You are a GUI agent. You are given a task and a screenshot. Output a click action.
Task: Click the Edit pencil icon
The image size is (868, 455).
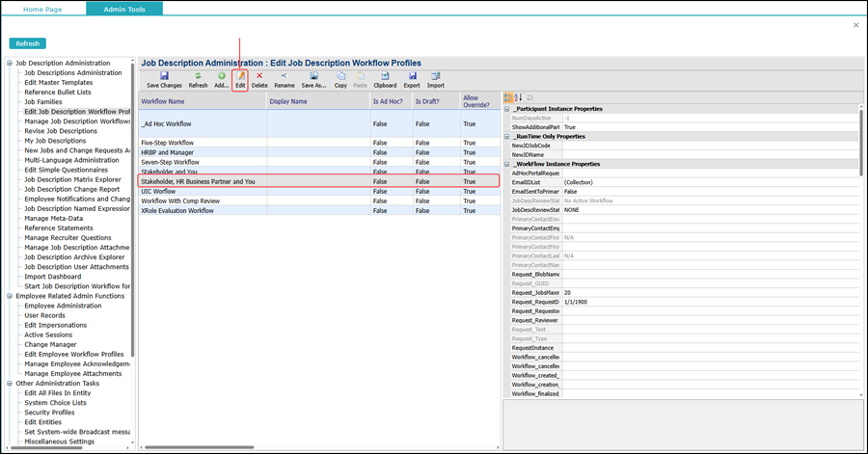pyautogui.click(x=240, y=76)
